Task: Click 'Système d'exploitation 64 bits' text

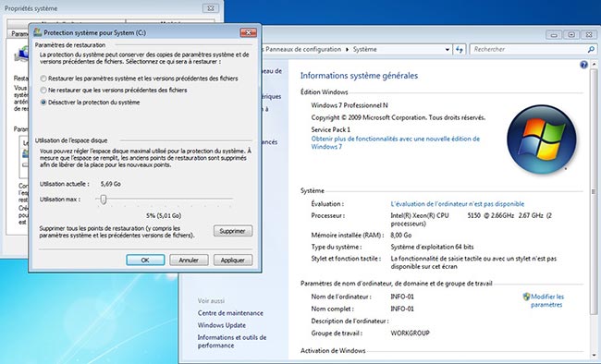Action: [x=432, y=247]
